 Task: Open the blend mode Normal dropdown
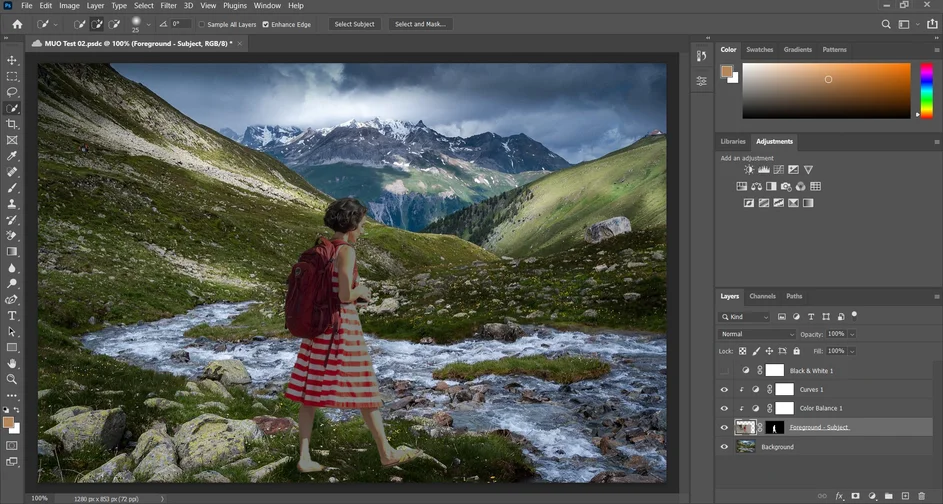tap(757, 334)
